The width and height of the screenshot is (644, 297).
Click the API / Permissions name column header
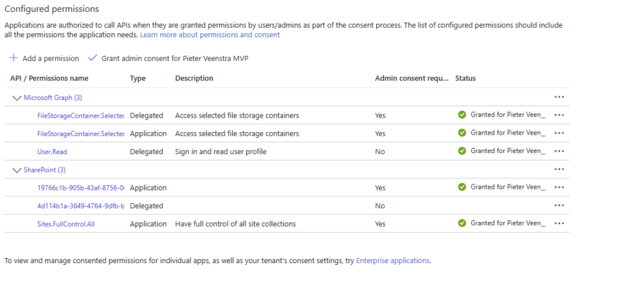(x=49, y=79)
